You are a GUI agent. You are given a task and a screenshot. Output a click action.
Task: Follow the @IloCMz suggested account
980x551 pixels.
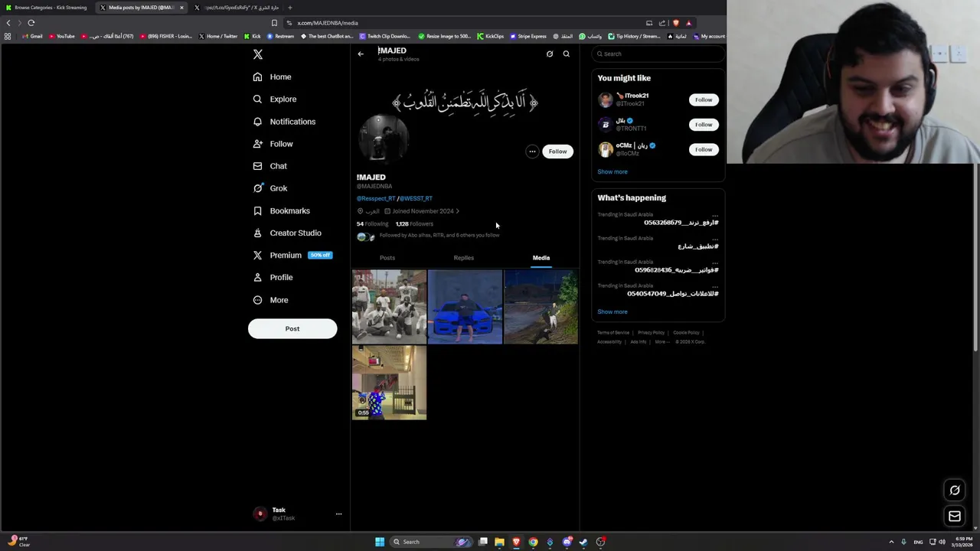point(704,149)
